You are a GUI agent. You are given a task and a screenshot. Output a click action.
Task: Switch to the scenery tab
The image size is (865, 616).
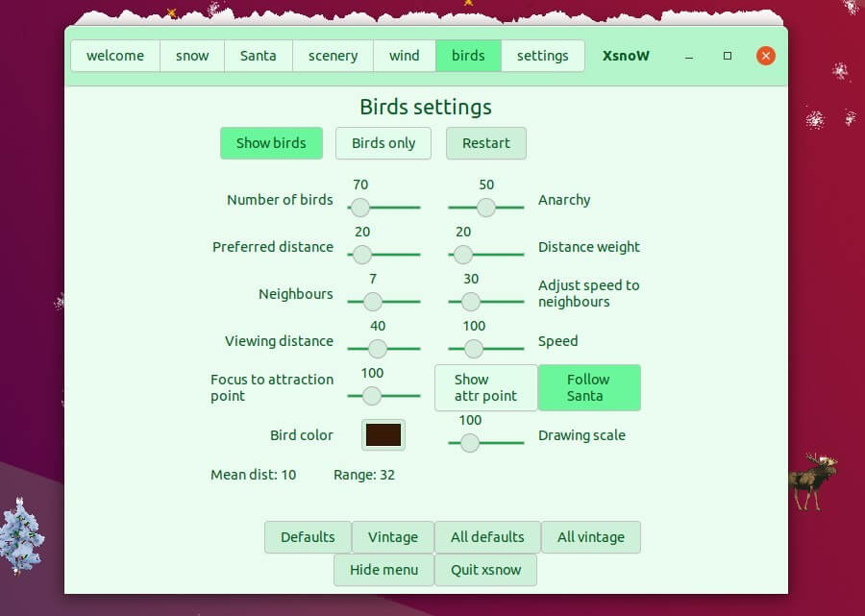click(332, 56)
